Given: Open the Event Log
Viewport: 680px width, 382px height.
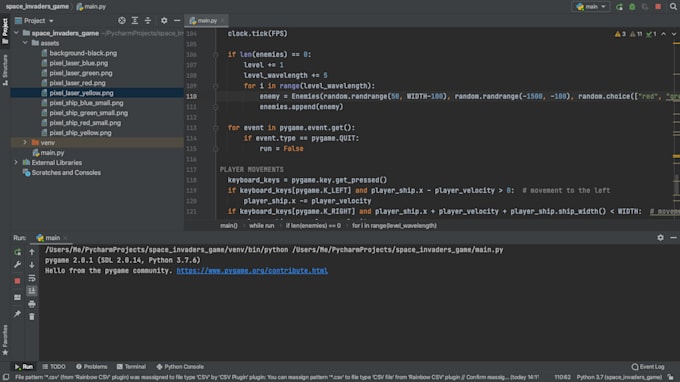Looking at the screenshot, I should click(x=648, y=367).
